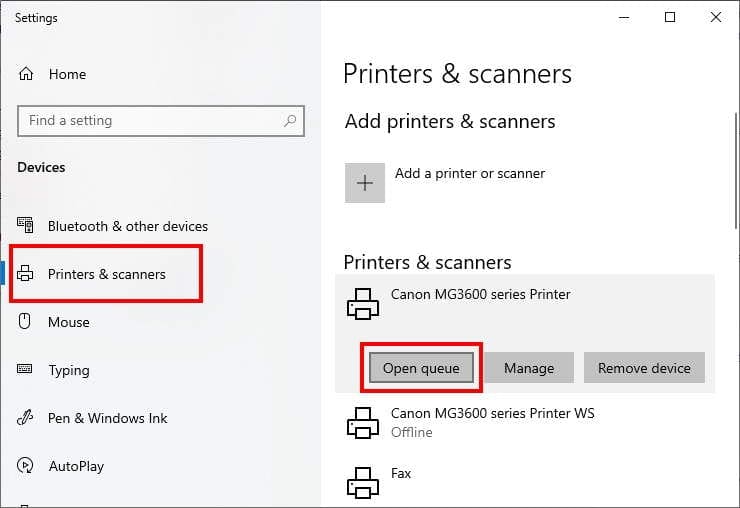
Task: Click the AutoPlay icon
Action: [25, 466]
